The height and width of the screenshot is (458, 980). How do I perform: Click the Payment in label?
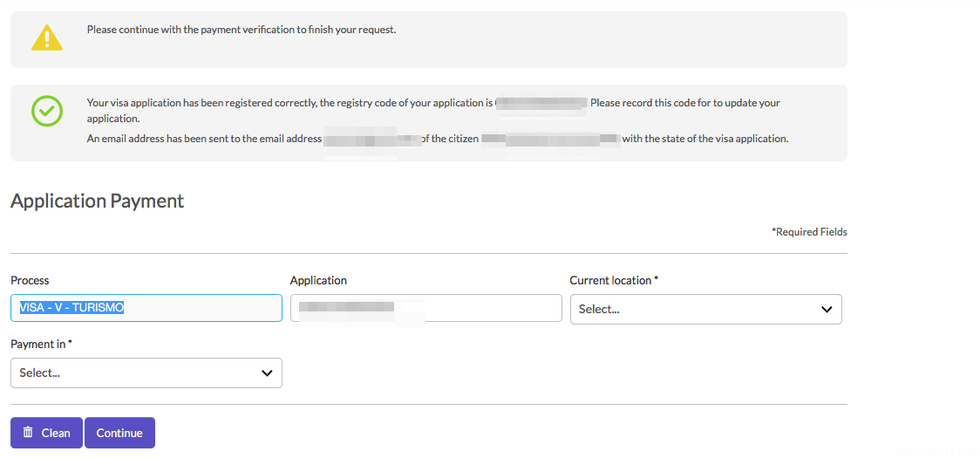point(40,344)
